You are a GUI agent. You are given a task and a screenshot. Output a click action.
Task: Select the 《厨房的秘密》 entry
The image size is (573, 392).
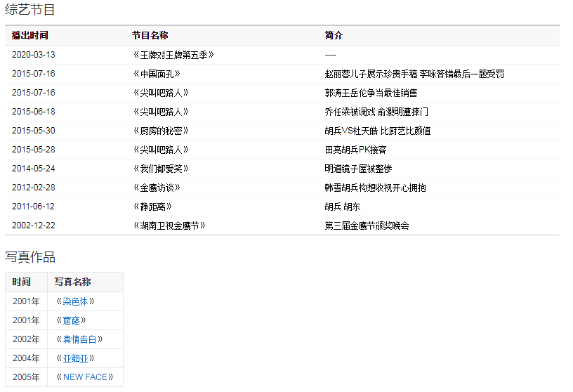coord(161,131)
